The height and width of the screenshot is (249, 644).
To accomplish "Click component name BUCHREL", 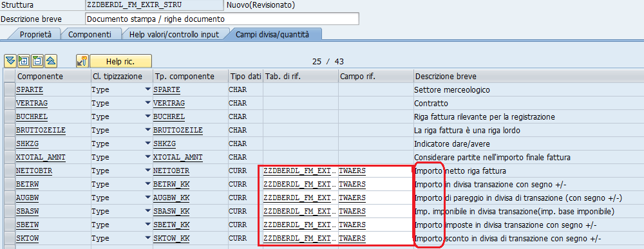I will (x=32, y=116).
